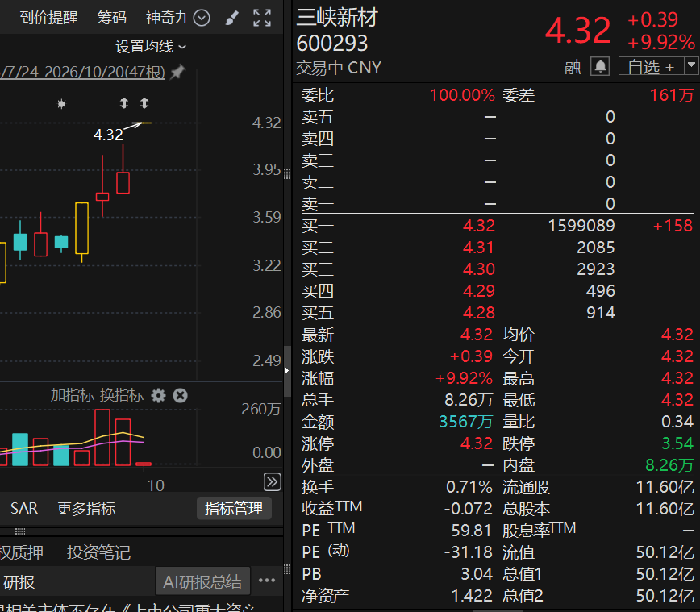This screenshot has height=612, width=700.
Task: Click 买三 bid price 4.30
Action: click(478, 269)
